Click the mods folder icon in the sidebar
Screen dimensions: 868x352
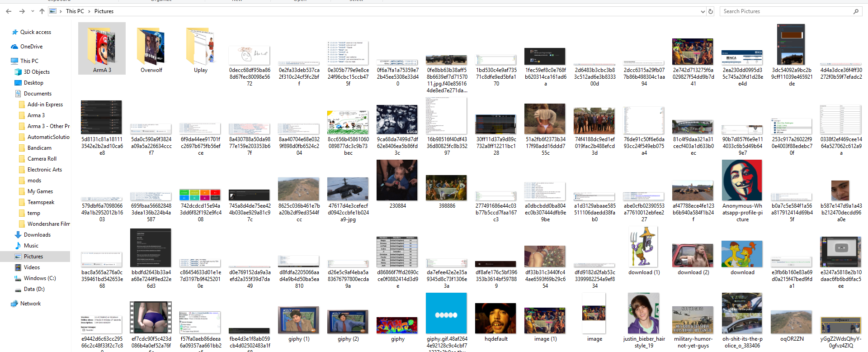point(22,181)
